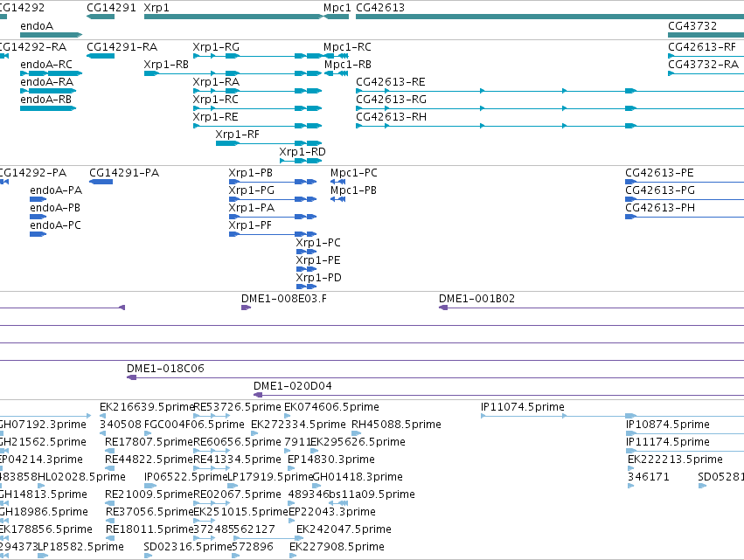The image size is (744, 560).
Task: Click the CG42613 gene label
Action: point(380,8)
